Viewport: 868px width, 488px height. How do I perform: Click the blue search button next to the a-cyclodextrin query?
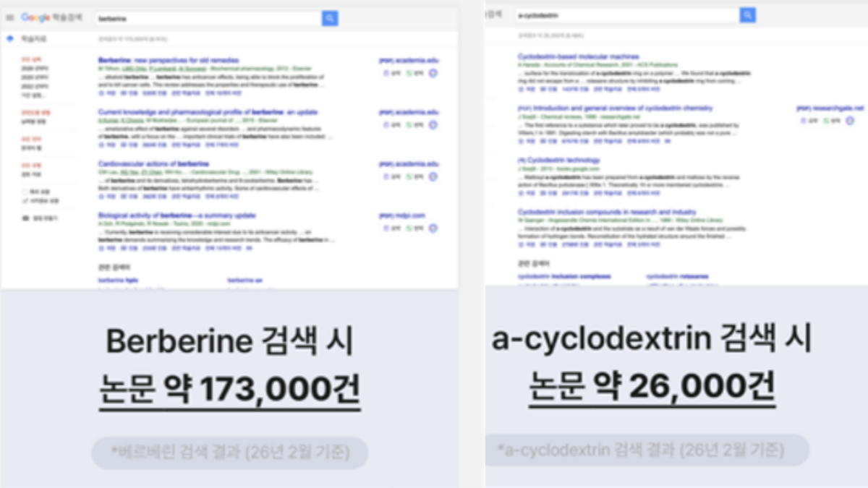point(748,14)
